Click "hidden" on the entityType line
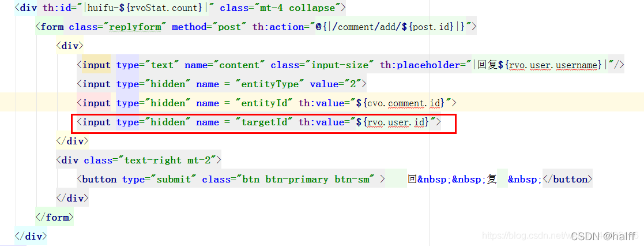The height and width of the screenshot is (246, 644). [167, 84]
